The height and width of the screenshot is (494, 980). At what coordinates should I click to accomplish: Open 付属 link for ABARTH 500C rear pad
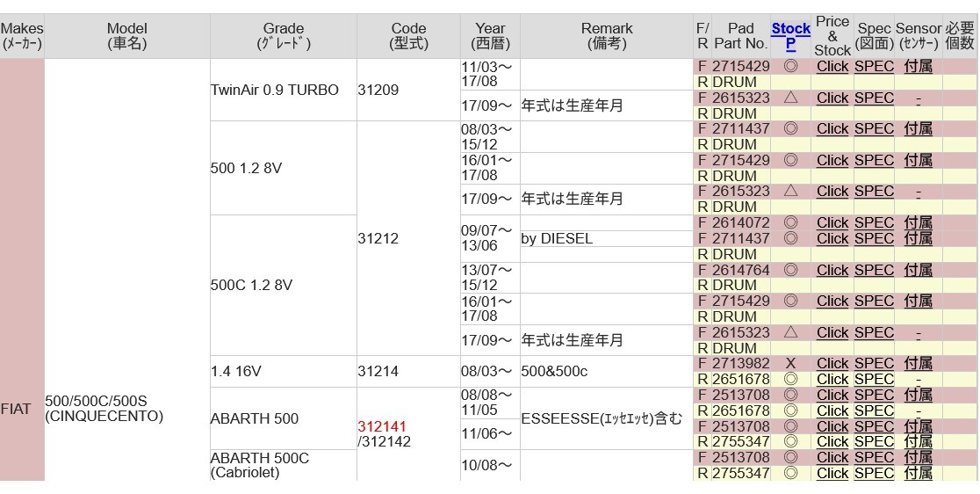919,474
